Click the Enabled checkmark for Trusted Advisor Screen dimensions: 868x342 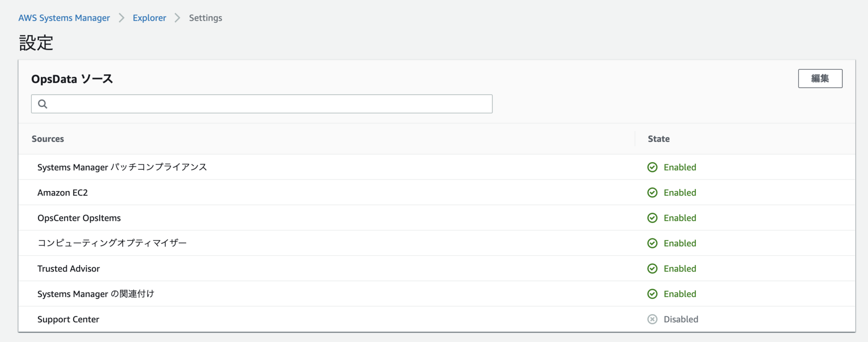coord(652,268)
